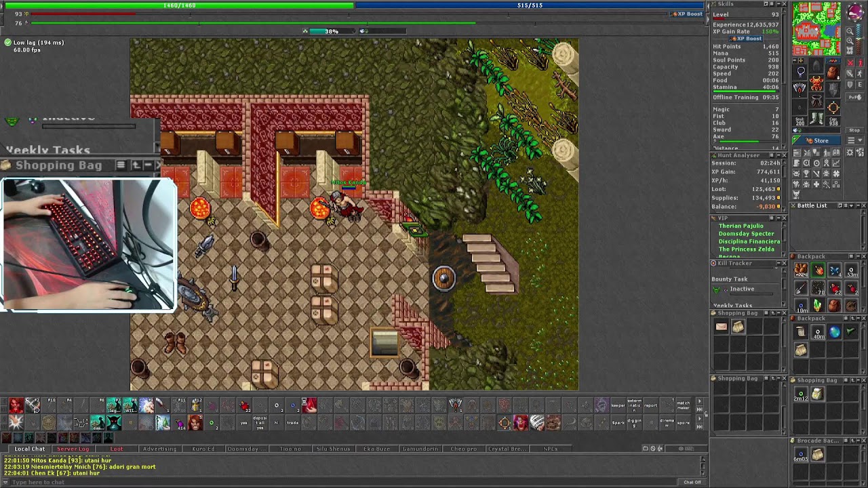Click the 'deposit all yes' action button

[x=260, y=423]
